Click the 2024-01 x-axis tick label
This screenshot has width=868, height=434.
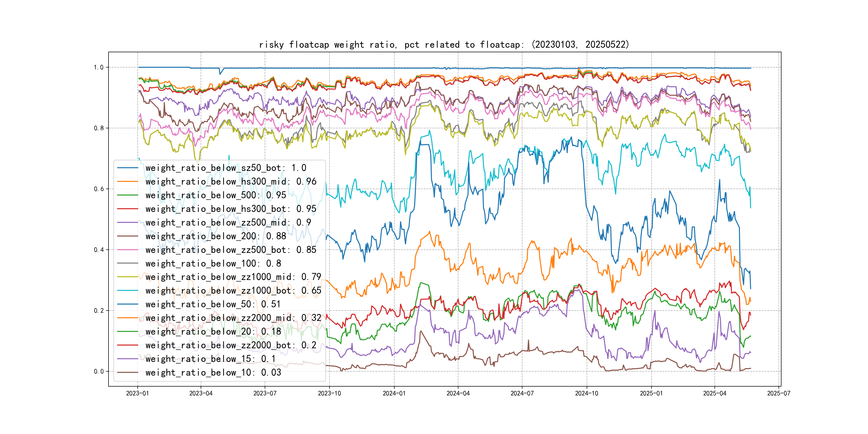pyautogui.click(x=394, y=393)
